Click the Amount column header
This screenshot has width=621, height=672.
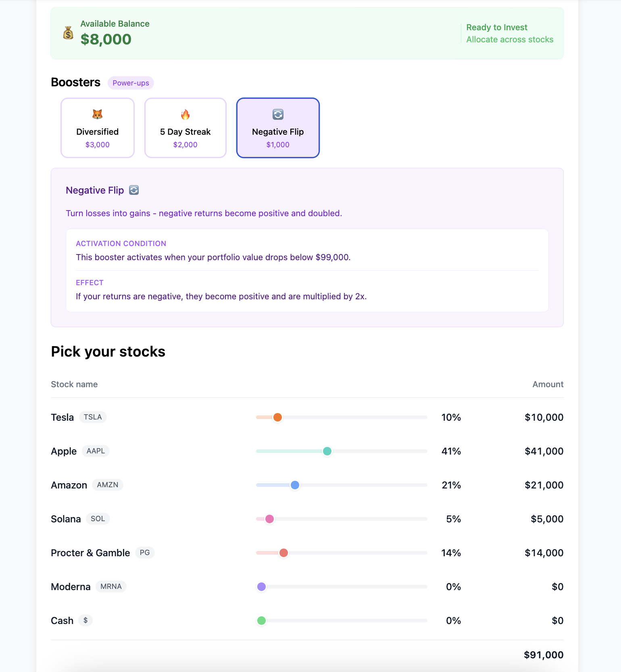click(x=548, y=384)
